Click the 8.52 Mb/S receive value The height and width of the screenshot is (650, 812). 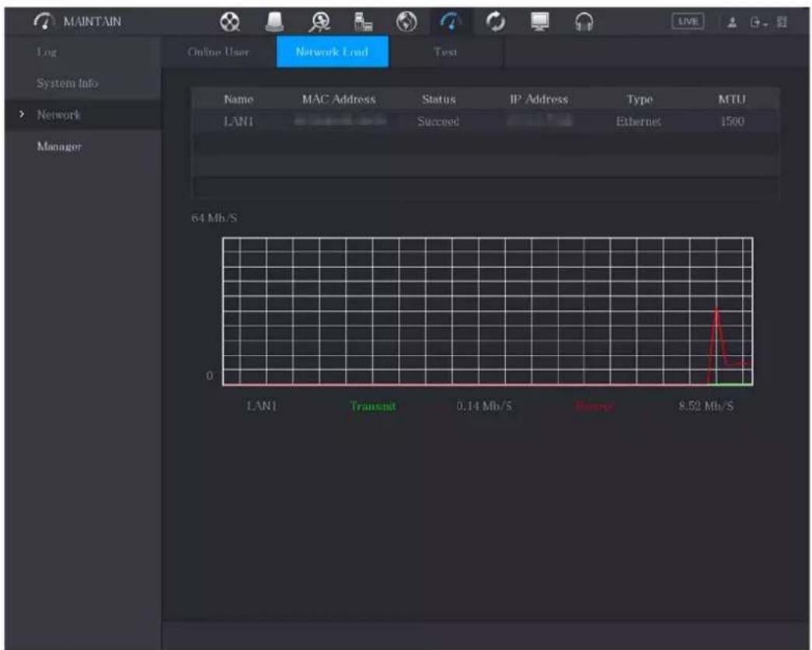(x=706, y=405)
